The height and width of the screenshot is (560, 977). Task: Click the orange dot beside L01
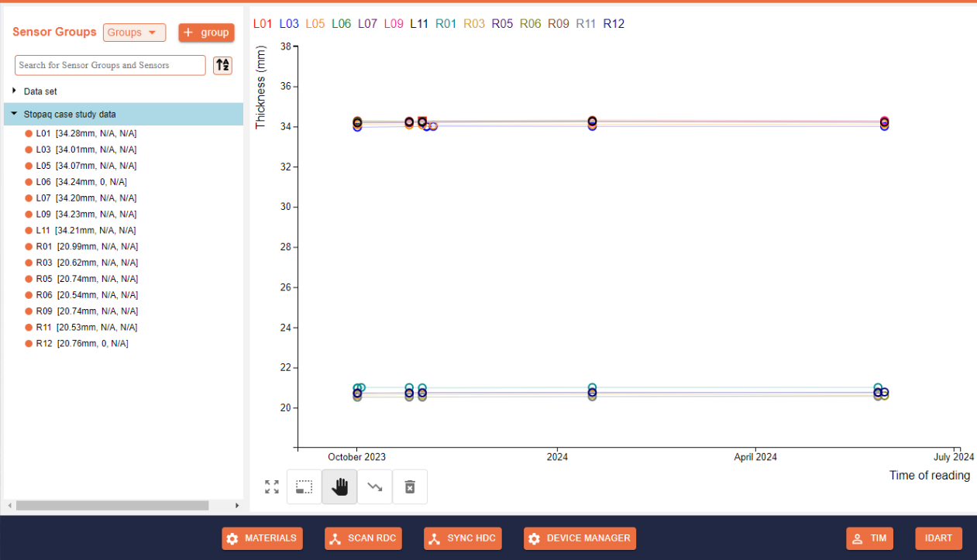click(x=29, y=133)
